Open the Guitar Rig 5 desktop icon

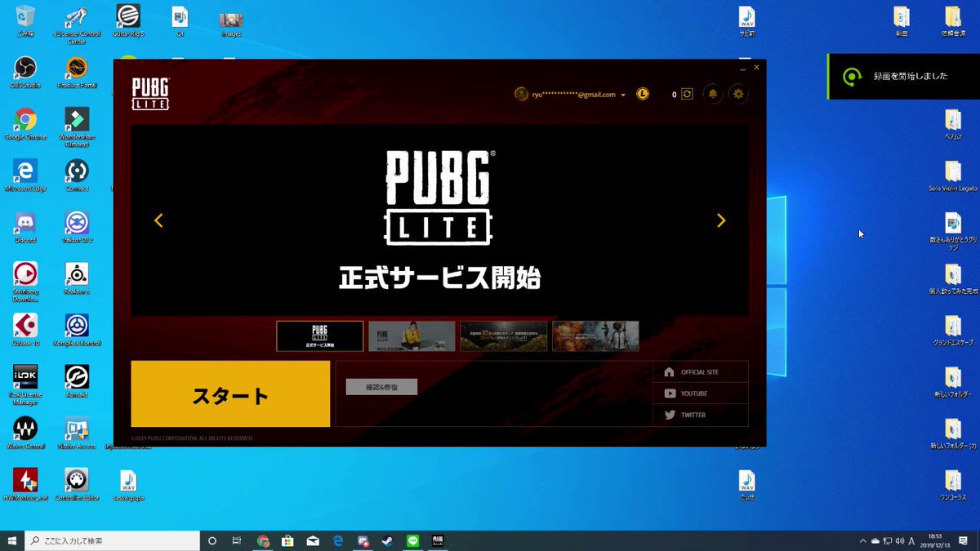click(128, 21)
